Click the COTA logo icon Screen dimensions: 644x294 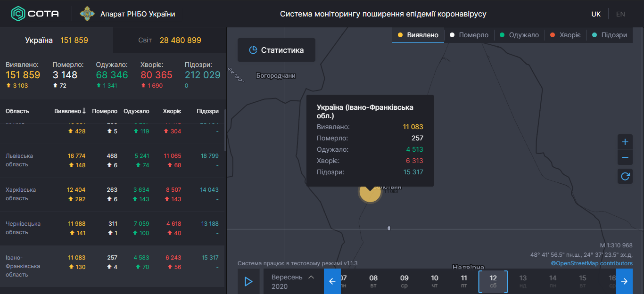point(18,14)
